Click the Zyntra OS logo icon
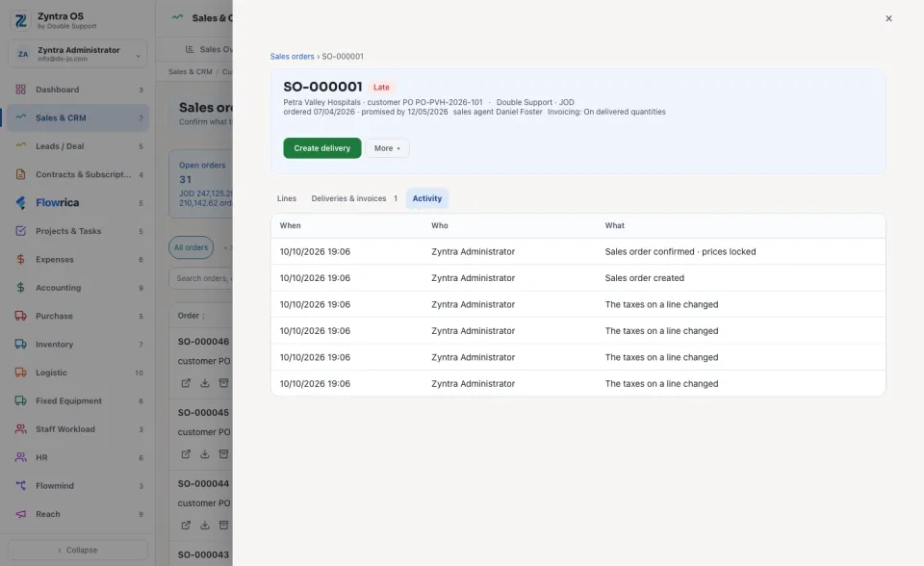Screen dimensions: 924x566 click(x=20, y=20)
